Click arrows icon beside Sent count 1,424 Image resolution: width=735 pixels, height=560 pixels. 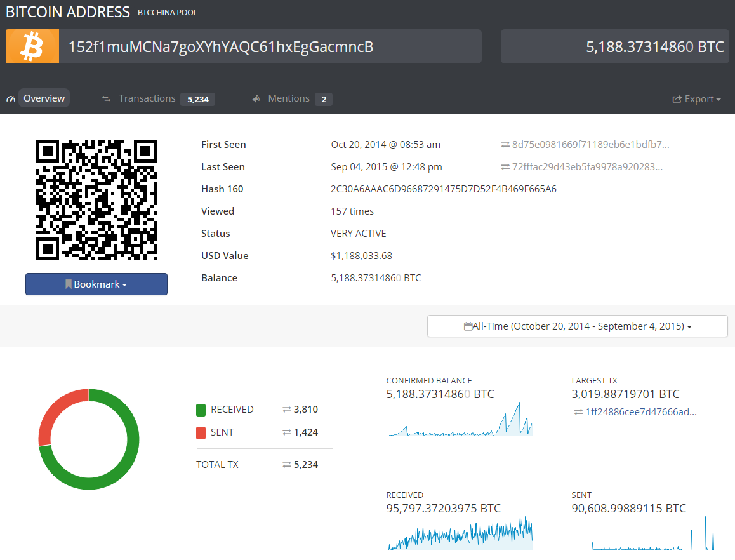point(287,432)
